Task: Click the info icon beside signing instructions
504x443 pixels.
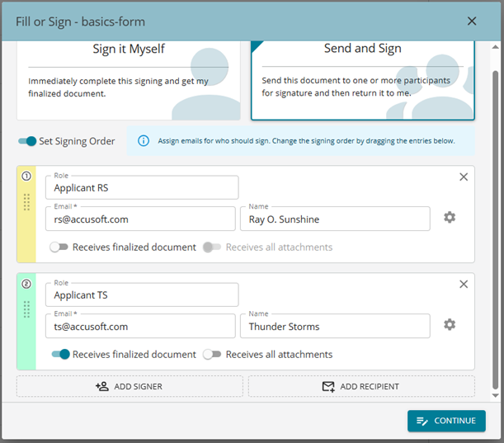Action: coord(144,141)
